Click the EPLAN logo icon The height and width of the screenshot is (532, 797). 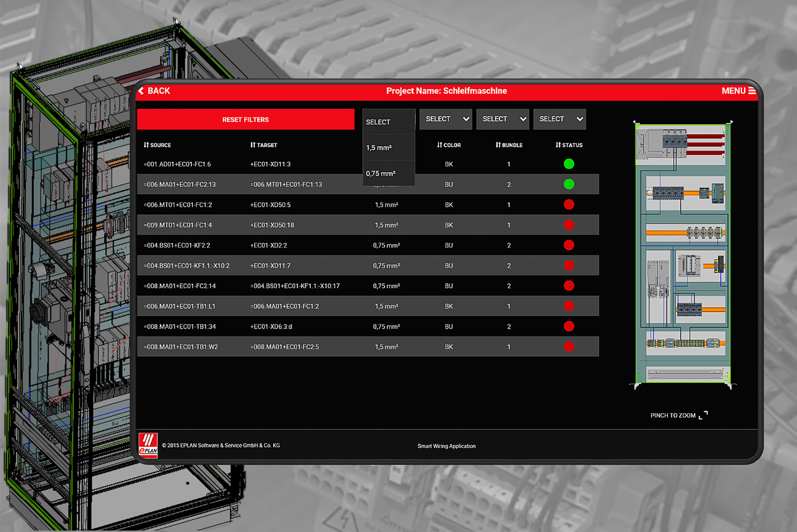click(x=148, y=445)
